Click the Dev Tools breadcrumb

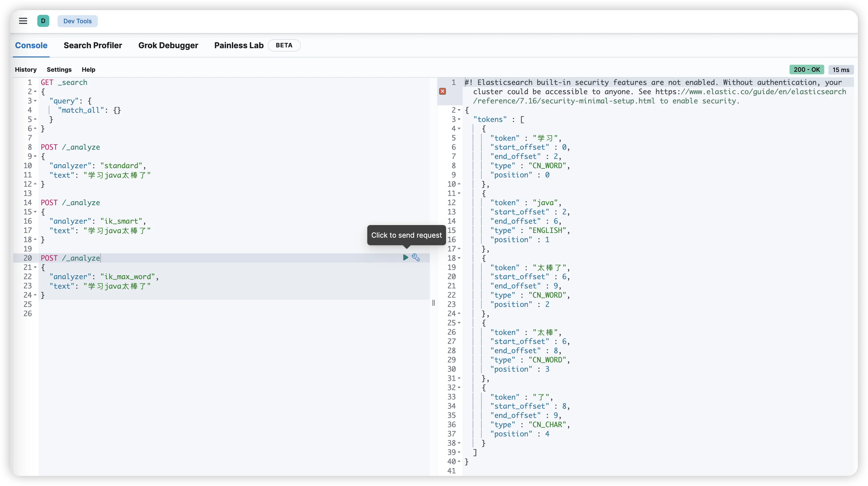coord(77,21)
